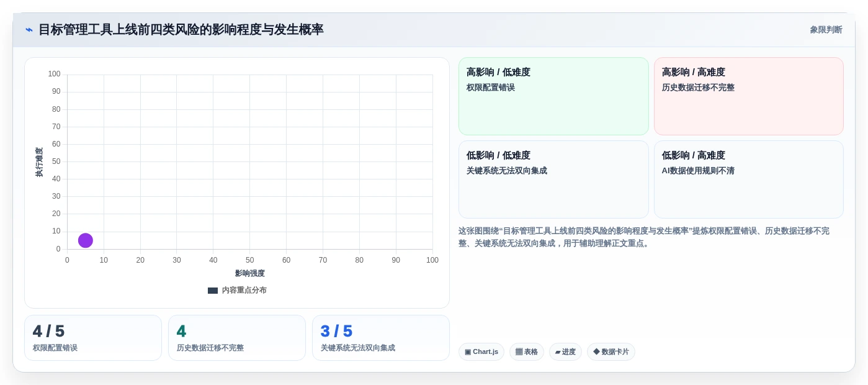This screenshot has width=868, height=385.
Task: Click the 权限配置错误 text in green quadrant
Action: pyautogui.click(x=491, y=88)
